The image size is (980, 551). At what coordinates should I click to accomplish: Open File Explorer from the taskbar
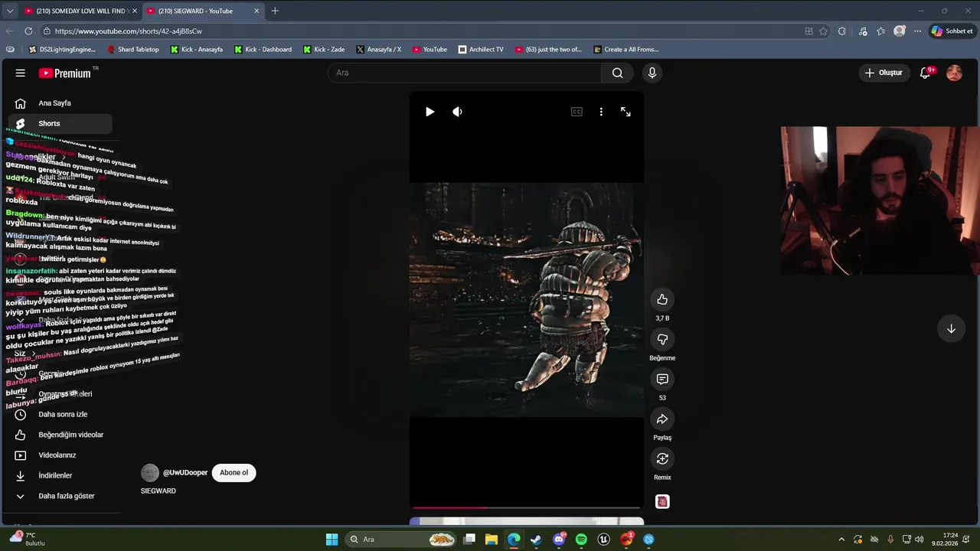492,540
